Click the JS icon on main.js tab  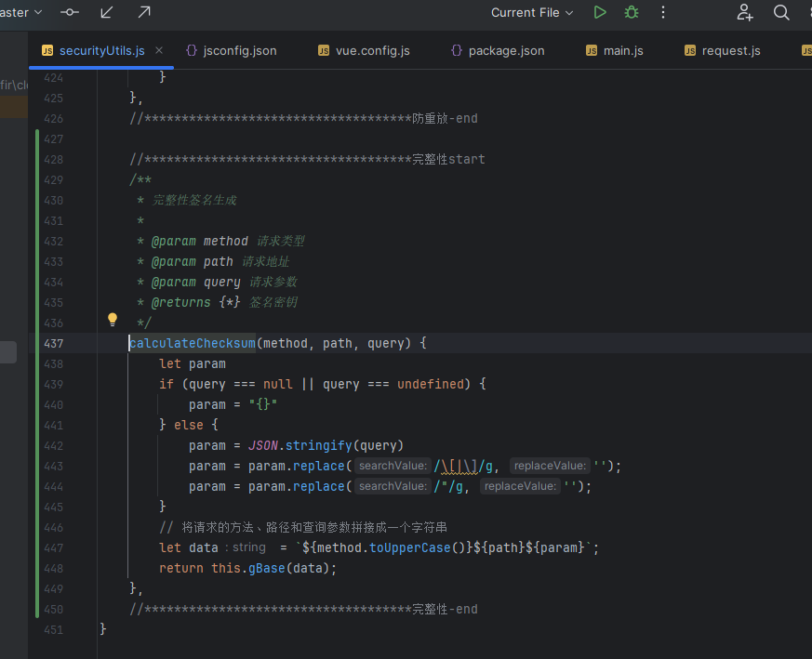592,51
